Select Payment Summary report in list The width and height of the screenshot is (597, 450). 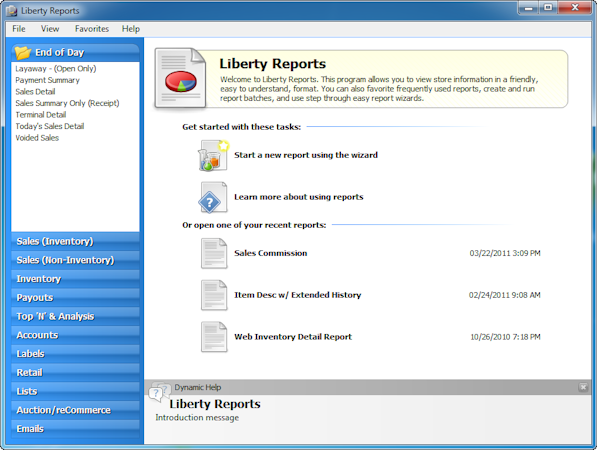click(48, 80)
